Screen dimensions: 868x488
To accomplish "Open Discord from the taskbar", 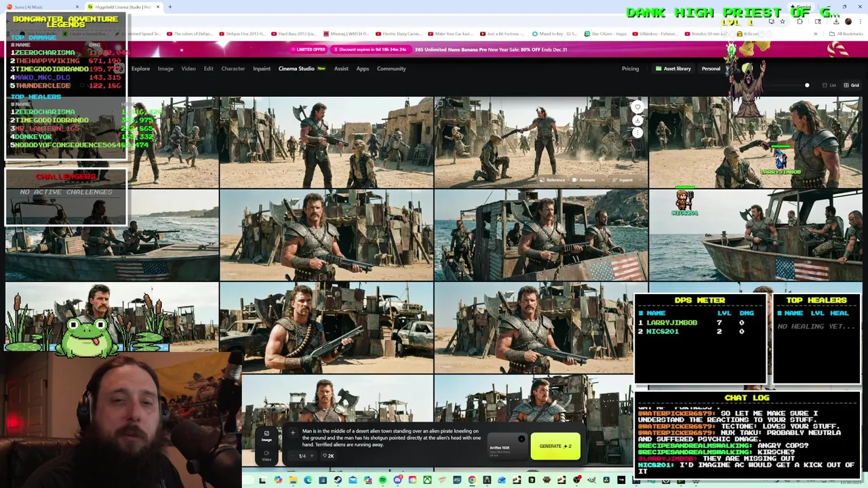I will click(397, 480).
